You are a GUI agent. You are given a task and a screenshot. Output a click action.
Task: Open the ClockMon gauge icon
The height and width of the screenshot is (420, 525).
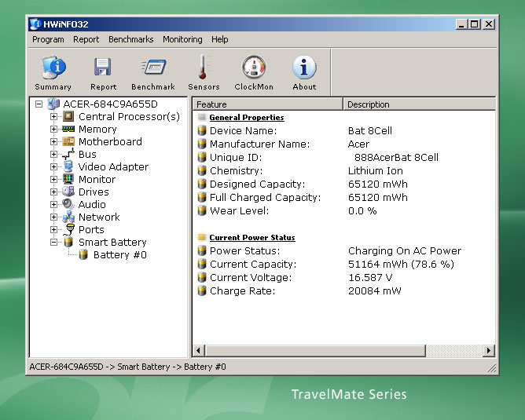tap(254, 68)
